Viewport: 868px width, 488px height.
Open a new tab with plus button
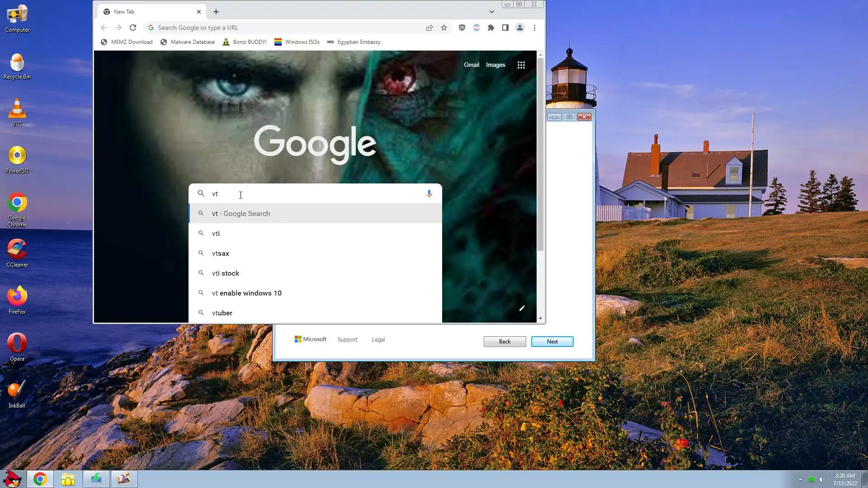216,12
